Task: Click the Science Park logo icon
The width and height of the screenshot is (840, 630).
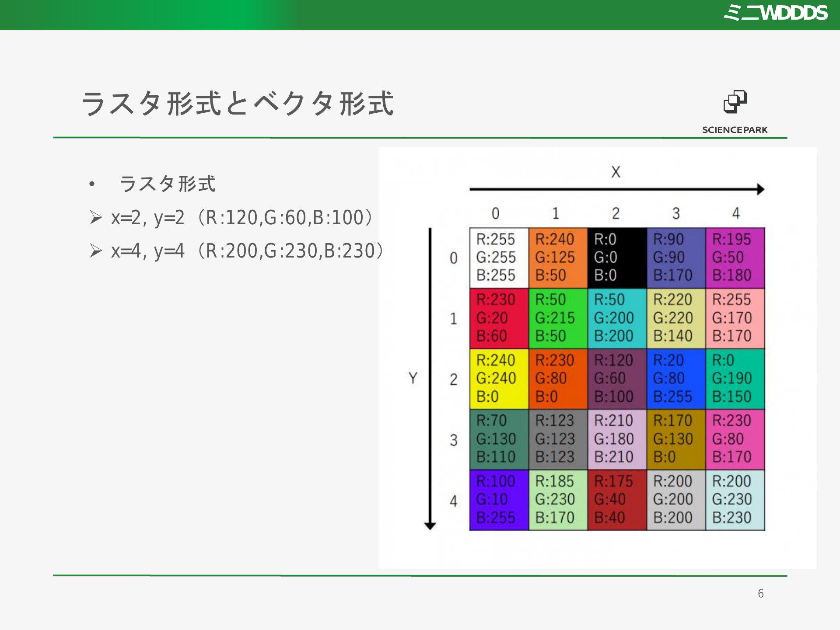Action: pyautogui.click(x=735, y=102)
